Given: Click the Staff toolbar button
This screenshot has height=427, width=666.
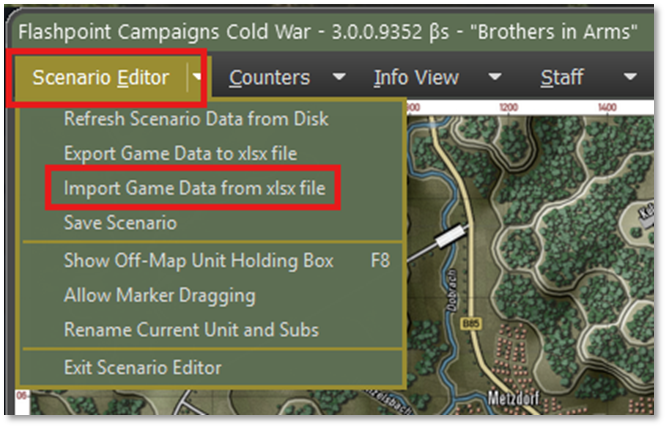Looking at the screenshot, I should (x=562, y=77).
